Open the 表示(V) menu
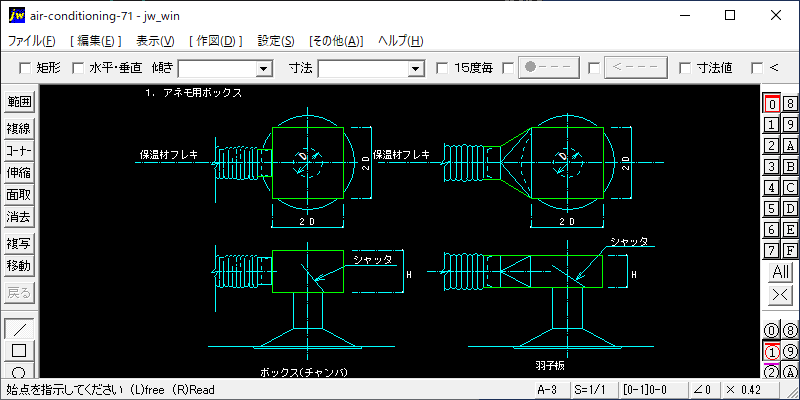The image size is (800, 400). pyautogui.click(x=156, y=41)
